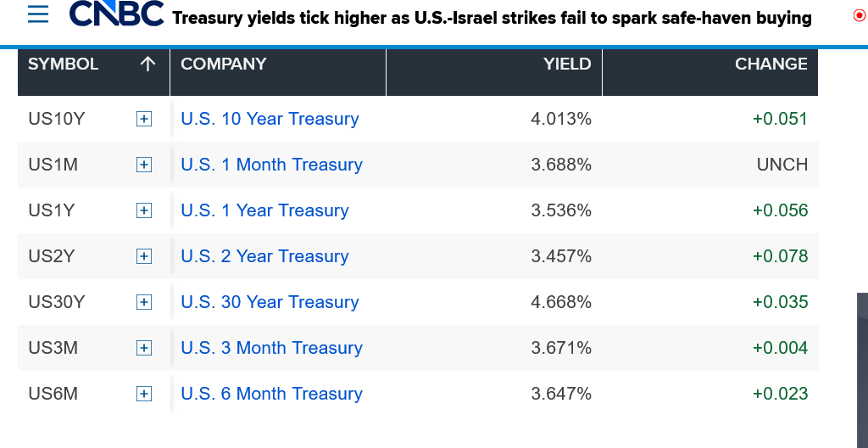Click the Company column header
Screen dimensions: 868x448
tap(224, 64)
